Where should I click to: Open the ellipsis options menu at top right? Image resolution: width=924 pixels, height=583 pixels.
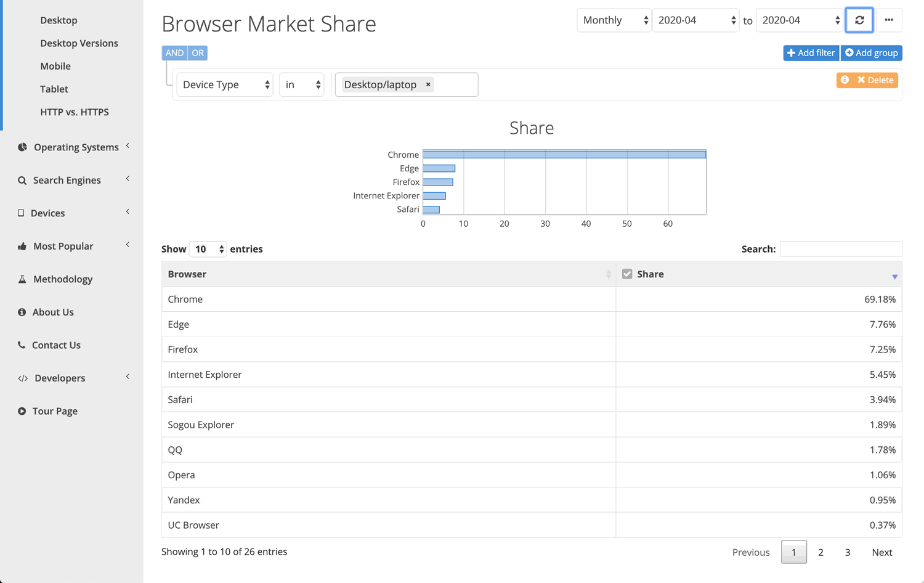coord(889,20)
